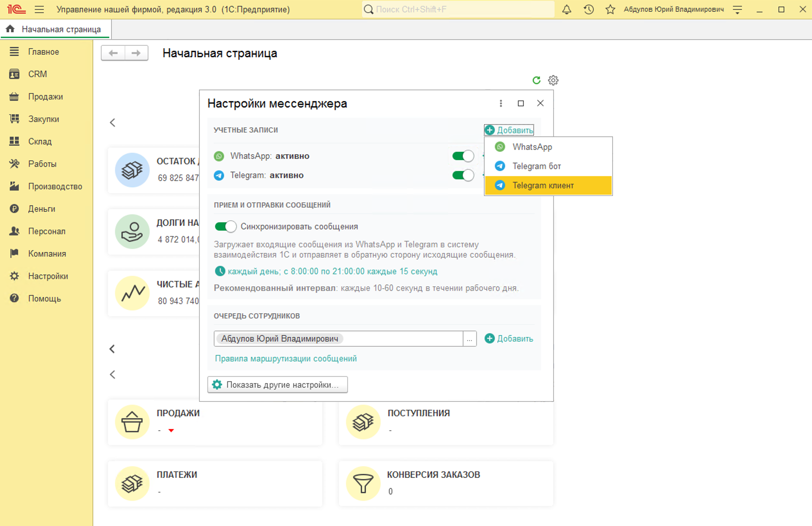Viewport: 812px width, 526px height.
Task: Click Показать другие настройки button
Action: point(277,385)
